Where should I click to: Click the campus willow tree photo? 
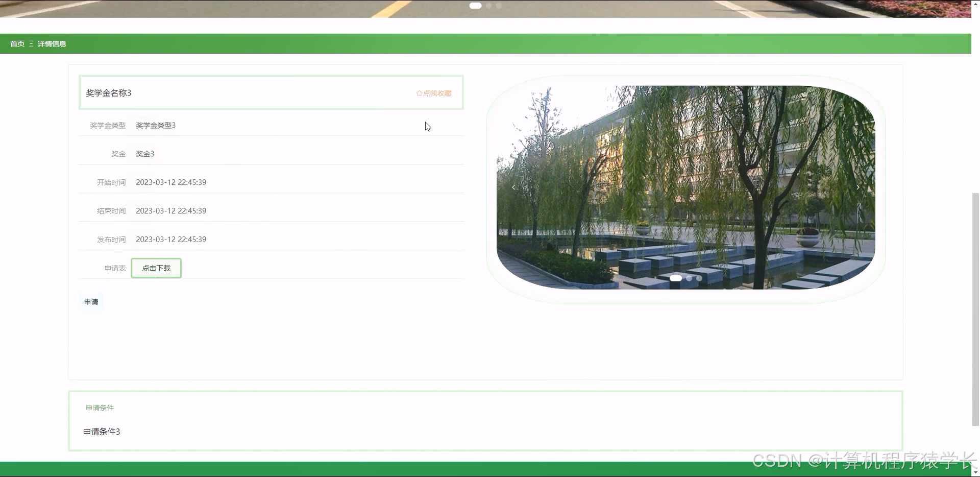[685, 187]
